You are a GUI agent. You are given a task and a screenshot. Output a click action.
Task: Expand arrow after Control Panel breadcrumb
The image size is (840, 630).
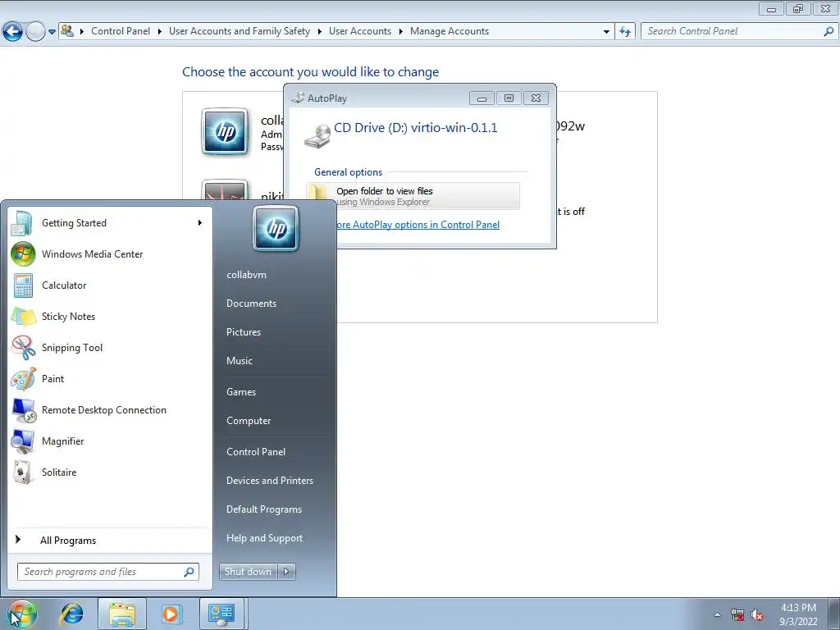[160, 32]
